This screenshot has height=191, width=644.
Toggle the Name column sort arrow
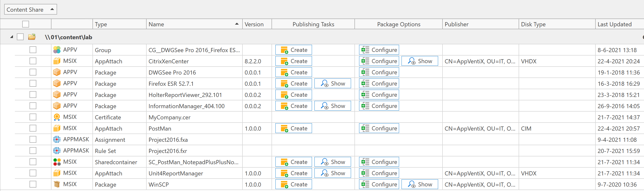pyautogui.click(x=237, y=24)
